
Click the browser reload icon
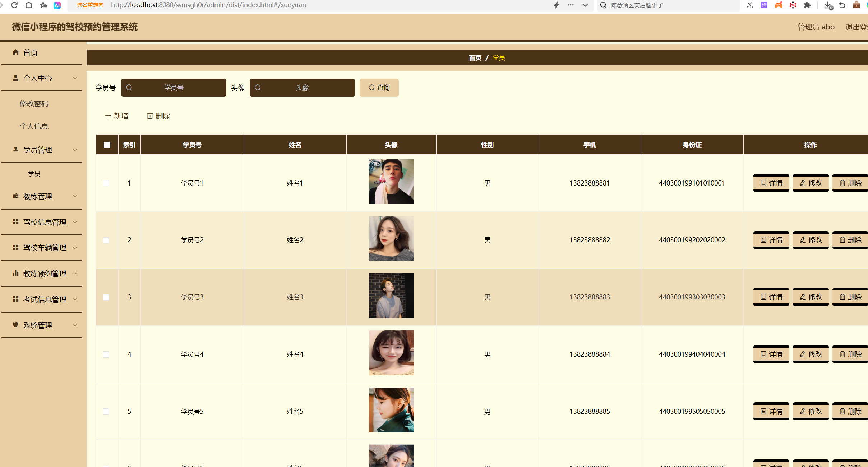[x=14, y=5]
